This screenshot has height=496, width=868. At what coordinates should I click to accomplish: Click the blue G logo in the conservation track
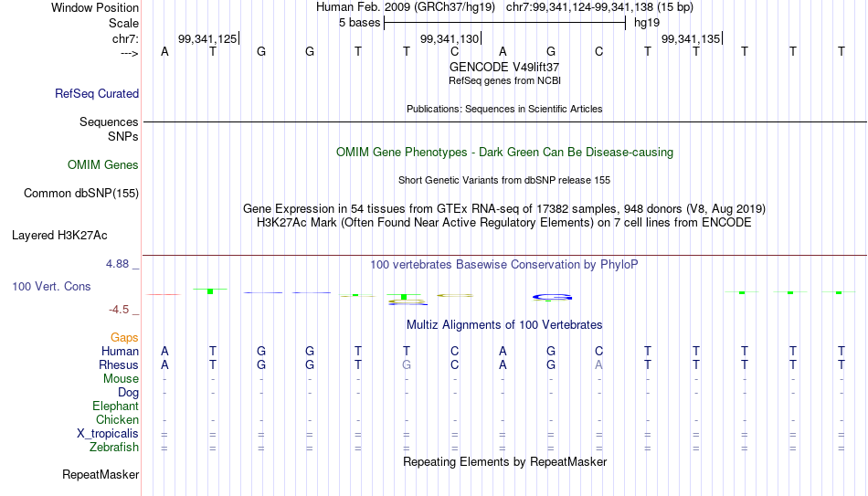pyautogui.click(x=552, y=298)
